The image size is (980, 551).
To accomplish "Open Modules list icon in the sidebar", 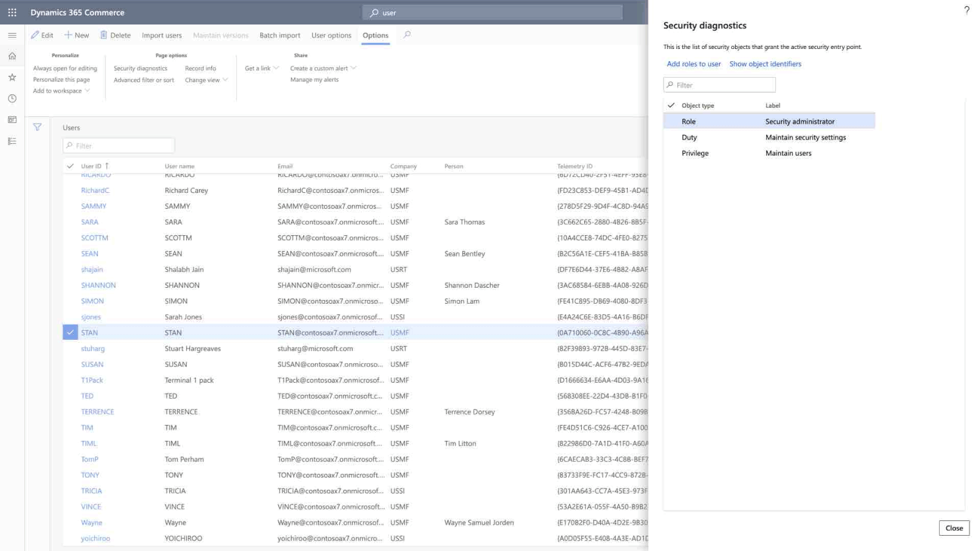I will tap(12, 141).
